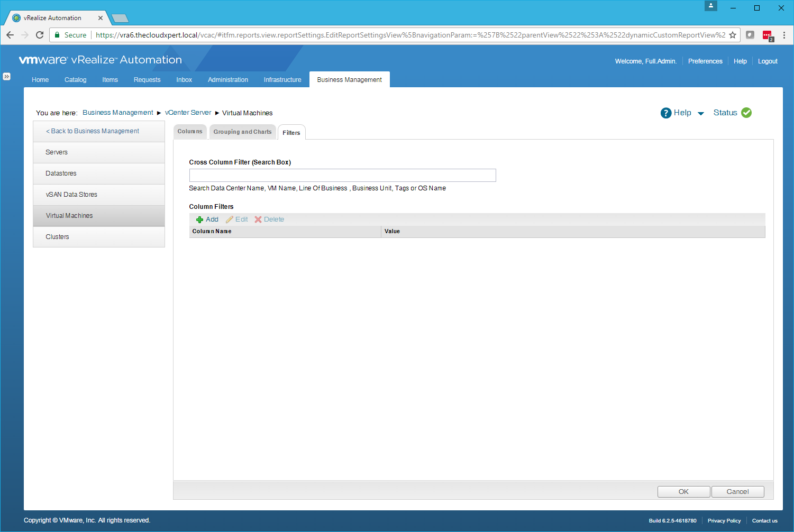
Task: Click the green Status checkmark icon
Action: (x=746, y=113)
